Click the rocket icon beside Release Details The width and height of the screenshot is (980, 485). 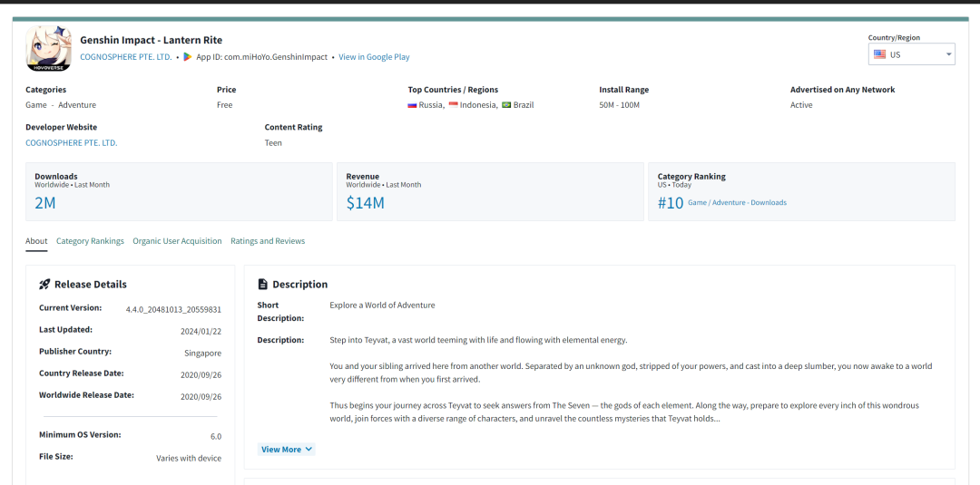pos(44,284)
